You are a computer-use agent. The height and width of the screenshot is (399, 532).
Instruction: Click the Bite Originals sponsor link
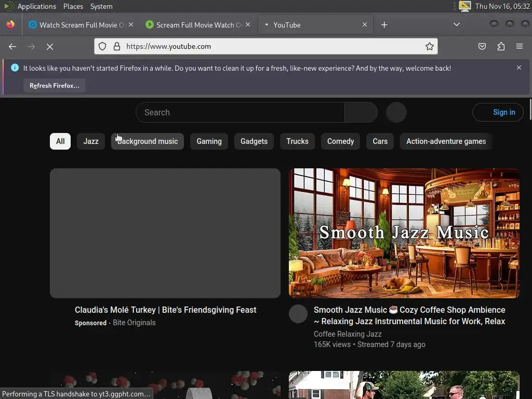pyautogui.click(x=134, y=323)
